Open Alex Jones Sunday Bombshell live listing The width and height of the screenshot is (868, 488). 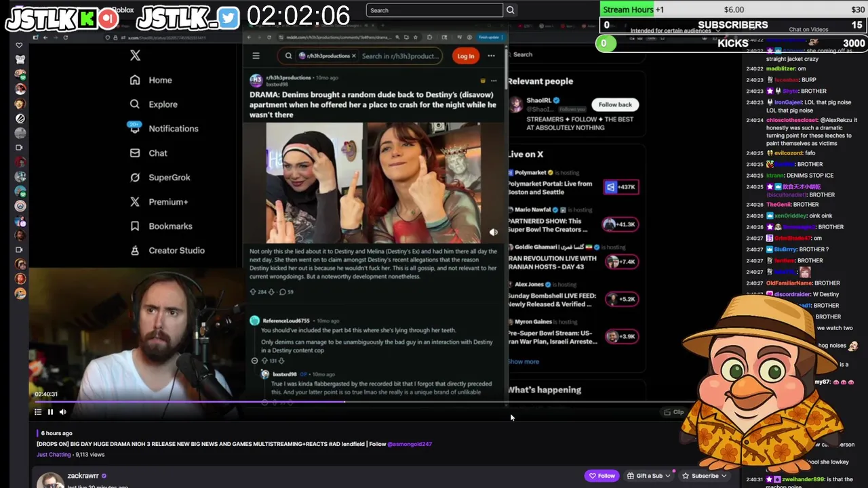(x=552, y=300)
